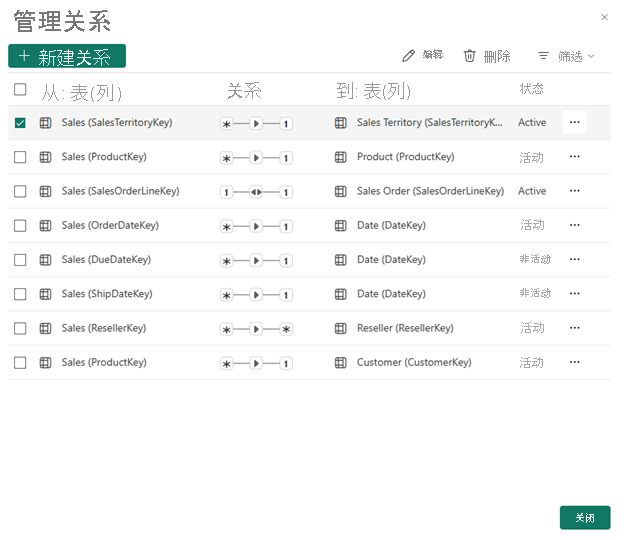This screenshot has height=540, width=624.
Task: Check the Sales (DueDateKey) row checkbox
Action: coord(20,260)
